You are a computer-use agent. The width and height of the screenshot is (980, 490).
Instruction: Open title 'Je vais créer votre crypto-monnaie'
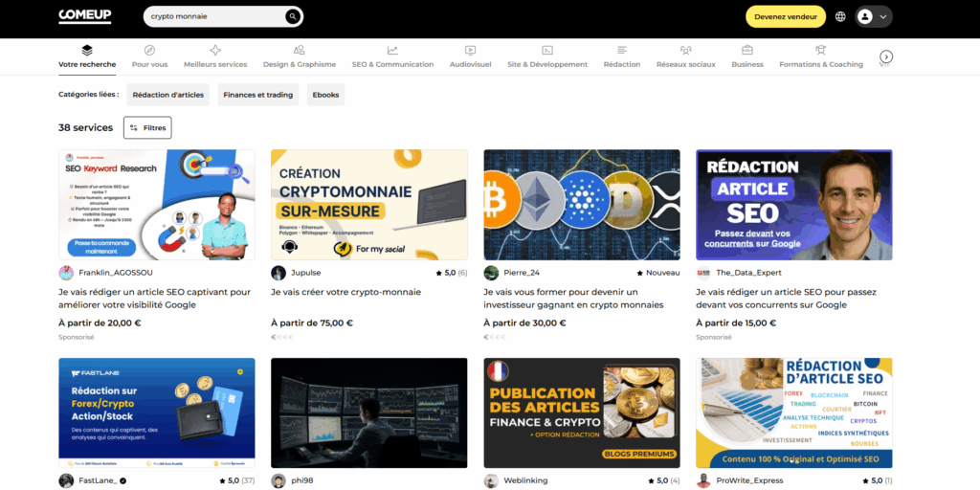click(346, 292)
